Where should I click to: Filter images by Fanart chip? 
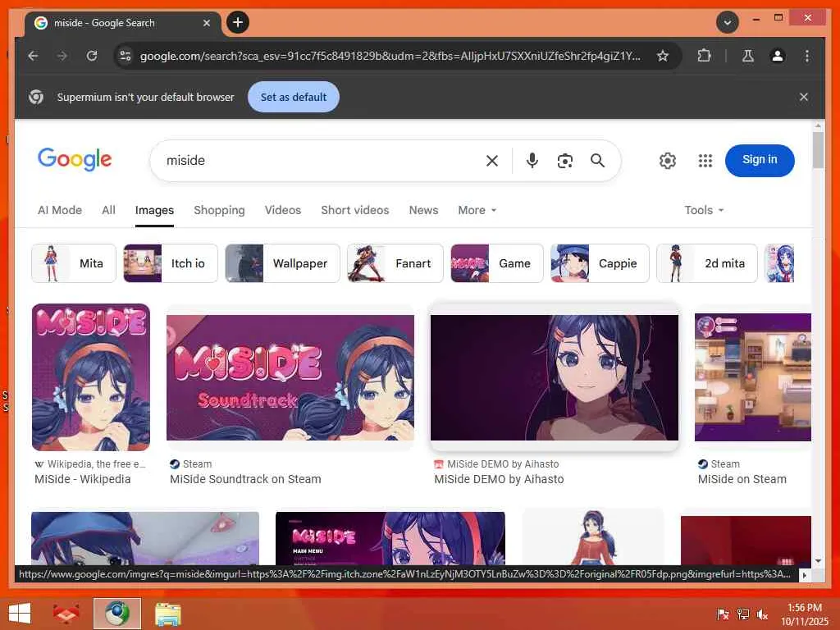[x=395, y=263]
